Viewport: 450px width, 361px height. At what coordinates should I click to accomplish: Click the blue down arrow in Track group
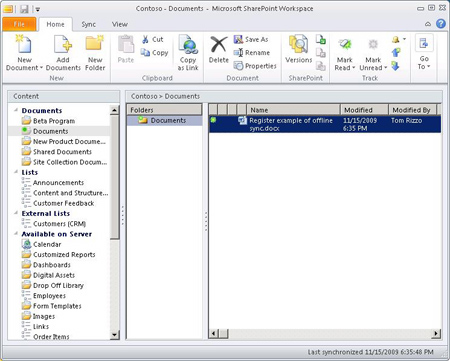[395, 66]
